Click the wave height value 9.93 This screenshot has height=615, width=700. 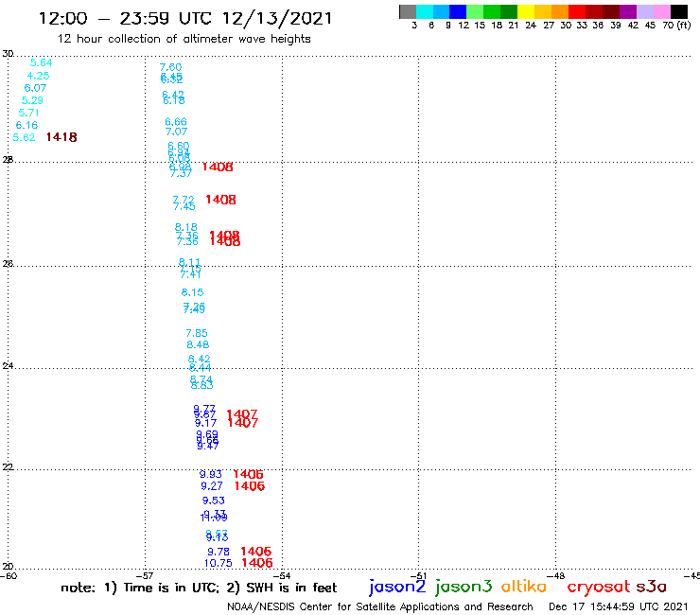click(211, 474)
